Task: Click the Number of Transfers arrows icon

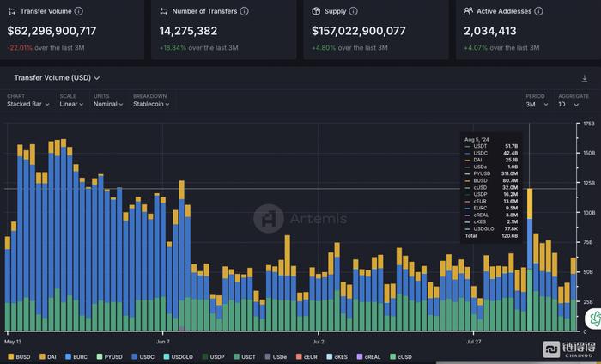Action: coord(165,12)
